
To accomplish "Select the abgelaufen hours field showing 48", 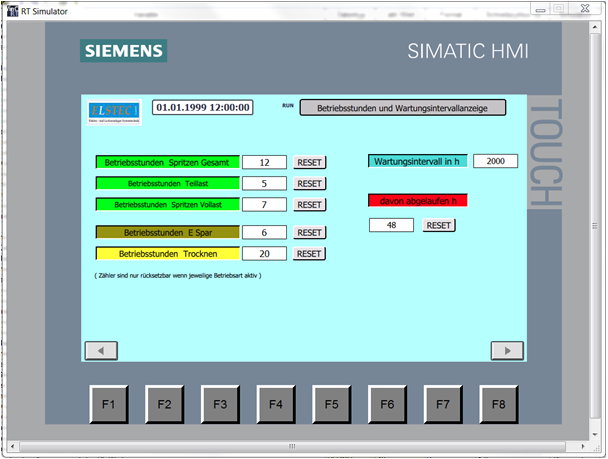I will (391, 225).
